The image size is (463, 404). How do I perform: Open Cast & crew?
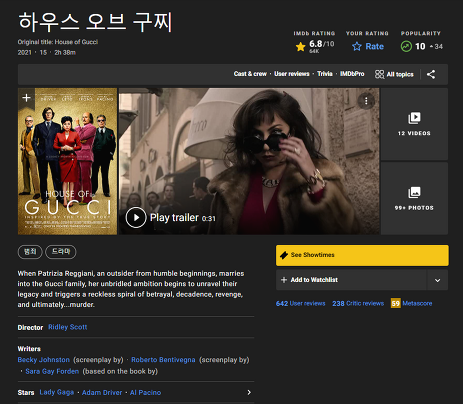coord(250,74)
